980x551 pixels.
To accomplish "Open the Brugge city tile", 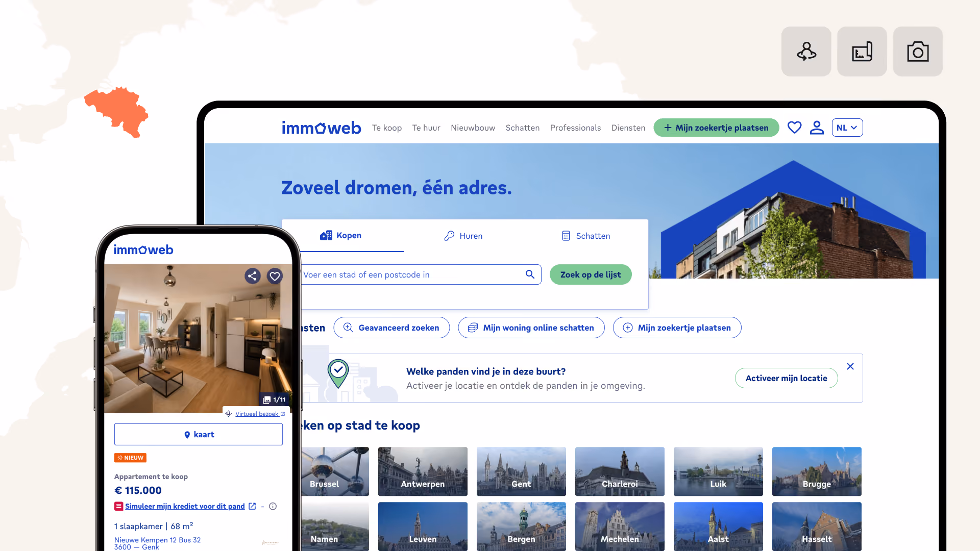I will click(x=817, y=471).
